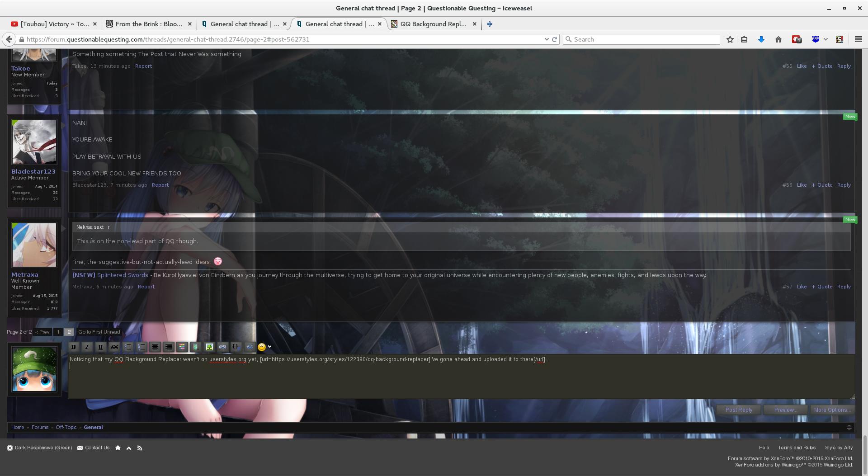868x476 pixels.
Task: Right-align the reply text
Action: tap(168, 347)
